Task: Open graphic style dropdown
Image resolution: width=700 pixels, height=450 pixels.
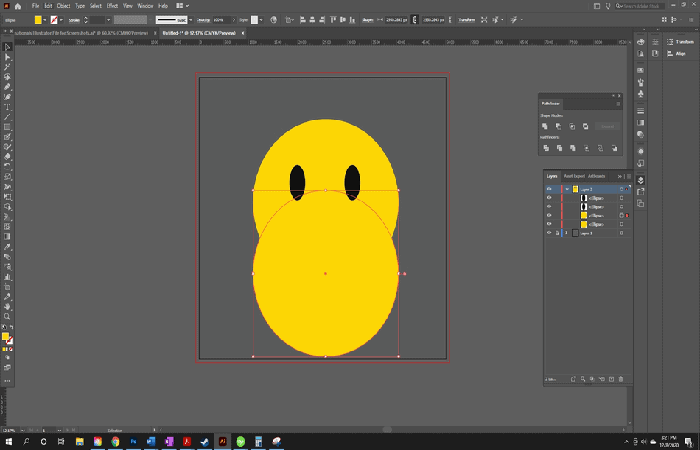Action: 261,20
